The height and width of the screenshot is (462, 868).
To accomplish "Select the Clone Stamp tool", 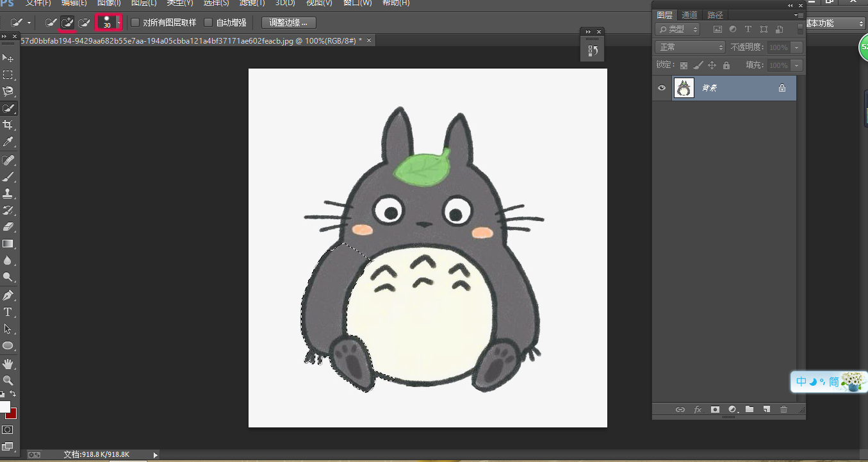I will point(8,193).
